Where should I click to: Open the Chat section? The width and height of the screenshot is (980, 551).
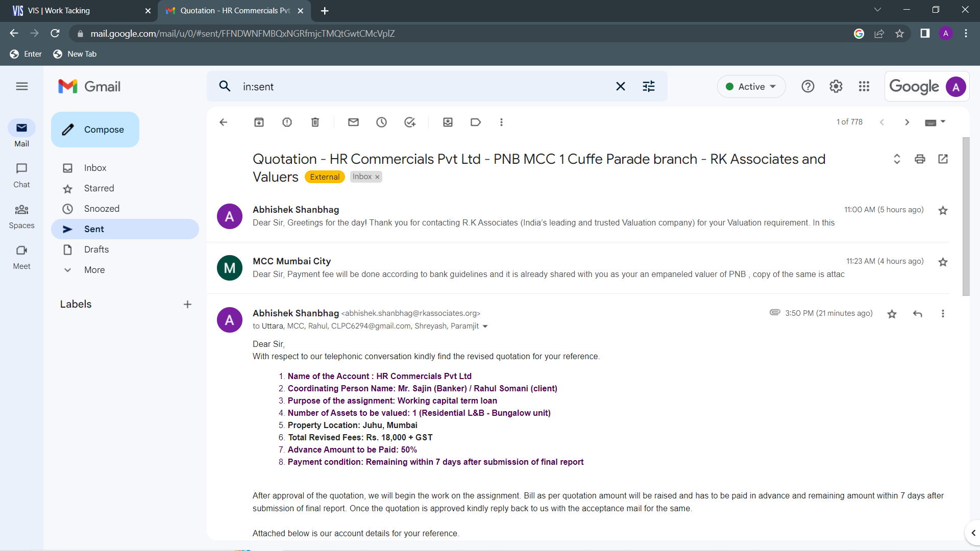pyautogui.click(x=21, y=175)
